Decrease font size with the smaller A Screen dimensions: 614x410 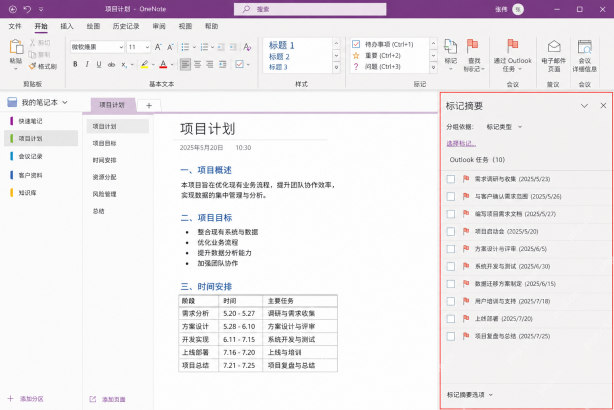pyautogui.click(x=170, y=47)
